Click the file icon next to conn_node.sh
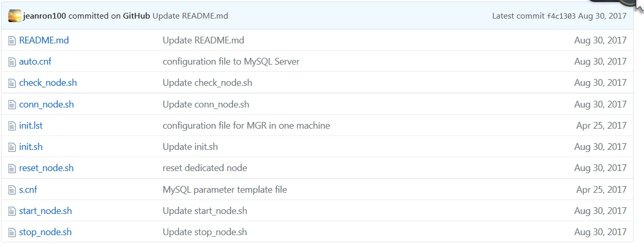 (12, 105)
